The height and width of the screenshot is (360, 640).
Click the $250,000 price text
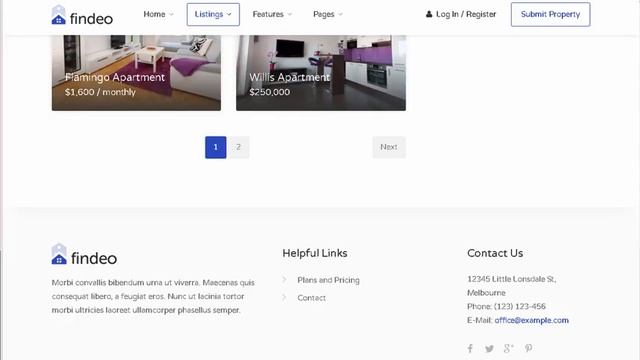pyautogui.click(x=270, y=92)
